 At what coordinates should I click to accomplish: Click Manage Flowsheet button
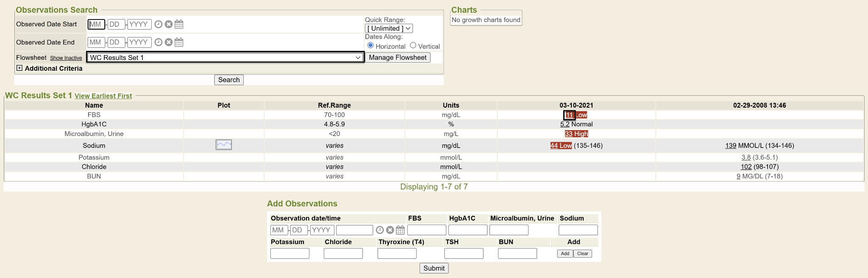[x=398, y=58]
